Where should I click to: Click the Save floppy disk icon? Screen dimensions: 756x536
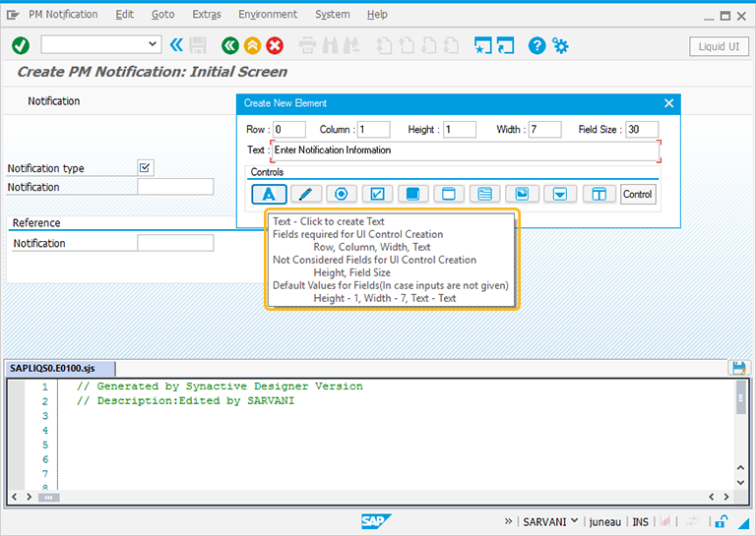click(198, 46)
